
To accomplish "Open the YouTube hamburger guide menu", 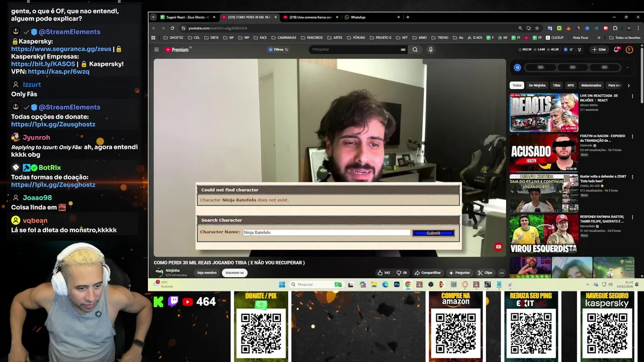I will point(156,50).
